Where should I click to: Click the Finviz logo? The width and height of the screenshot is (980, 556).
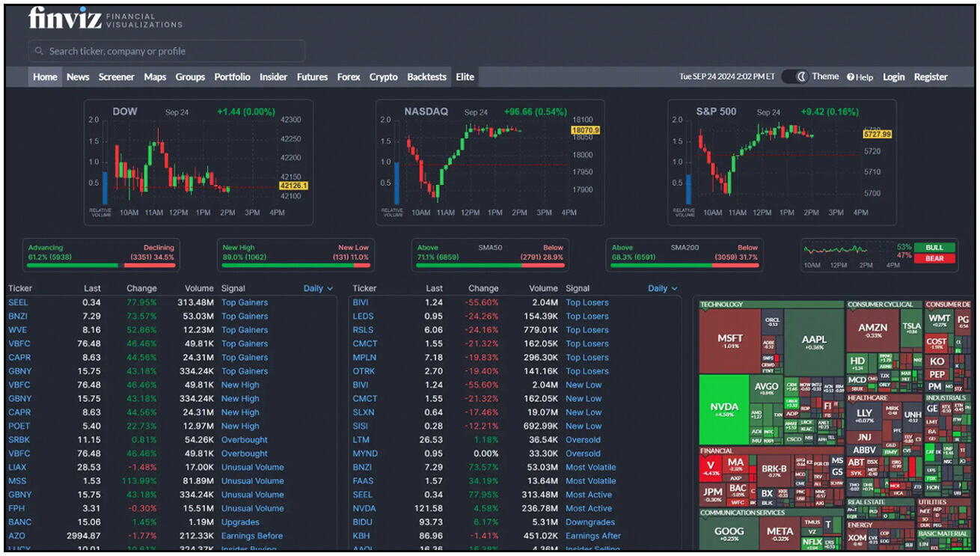[x=105, y=19]
